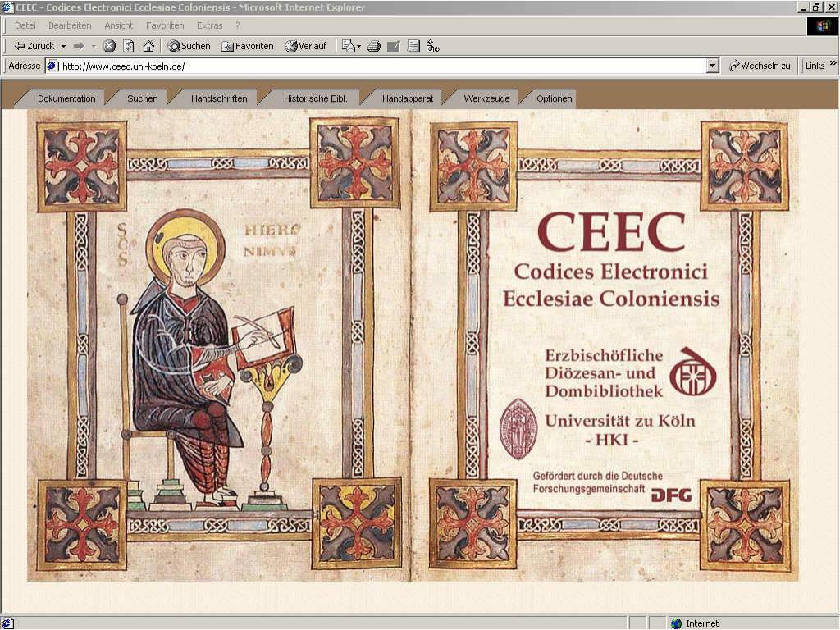Viewport: 840px width, 630px height.
Task: Open the Bearbeiten menu
Action: click(x=70, y=25)
